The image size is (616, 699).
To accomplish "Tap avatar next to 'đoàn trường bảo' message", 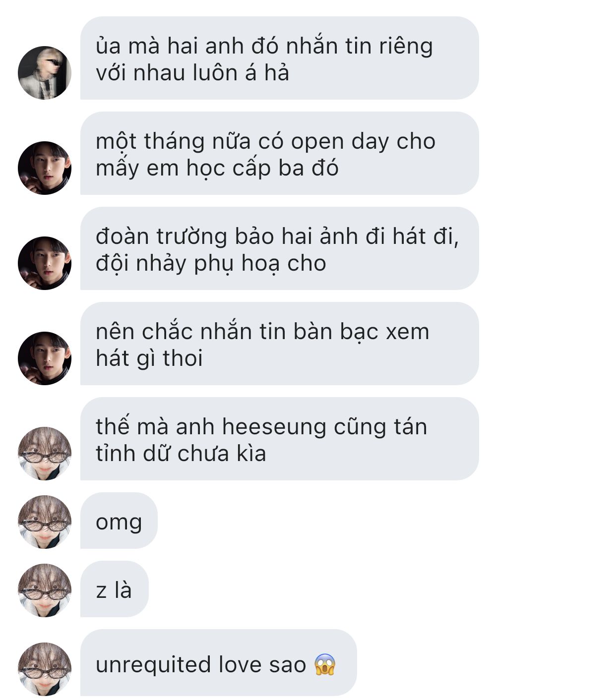I will (x=45, y=263).
